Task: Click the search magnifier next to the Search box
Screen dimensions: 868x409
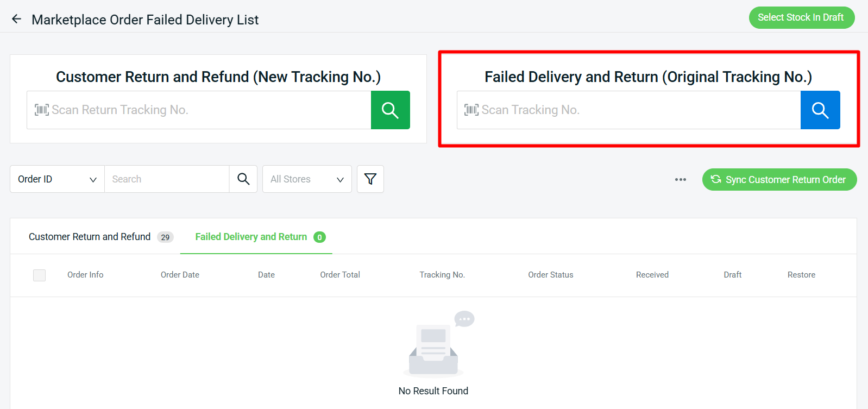Action: [243, 179]
